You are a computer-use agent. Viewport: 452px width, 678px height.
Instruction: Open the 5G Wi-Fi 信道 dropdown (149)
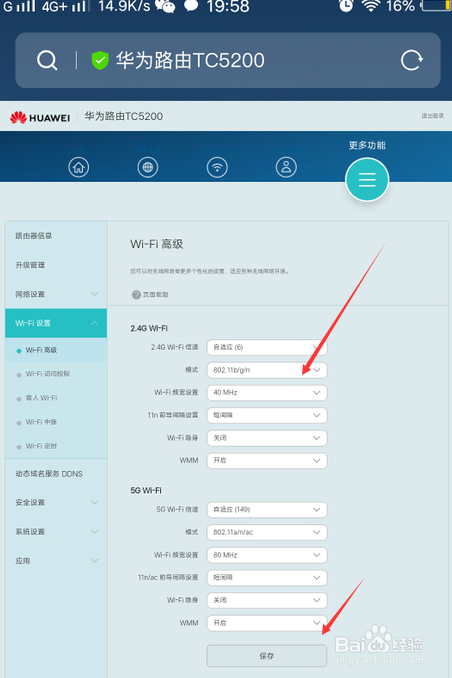(x=267, y=510)
